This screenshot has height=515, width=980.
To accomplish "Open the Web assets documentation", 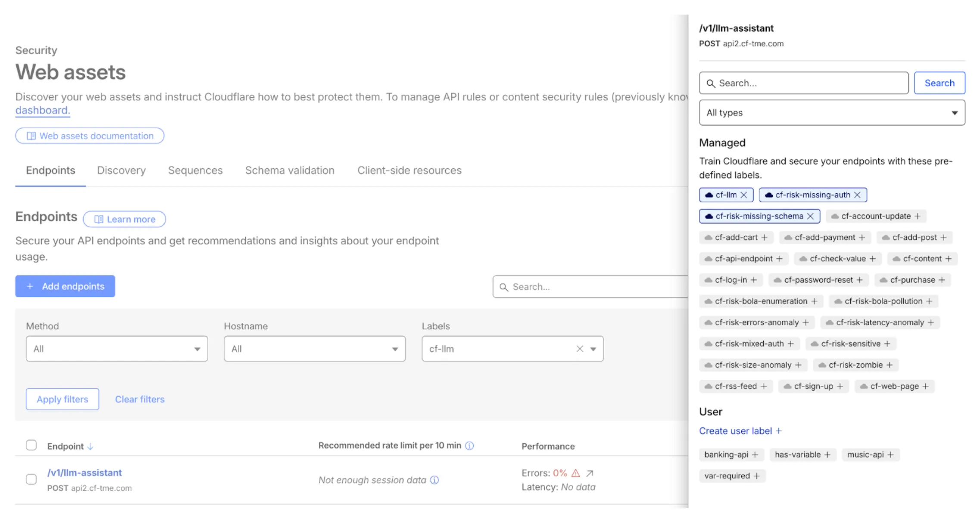I will pos(89,136).
